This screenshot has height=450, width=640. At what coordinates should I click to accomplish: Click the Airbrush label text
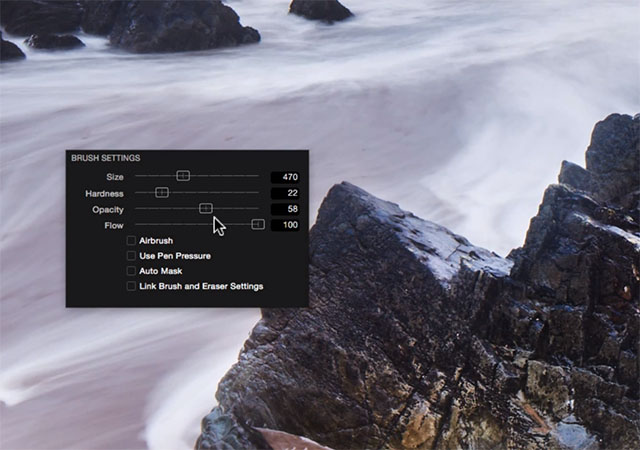click(156, 241)
